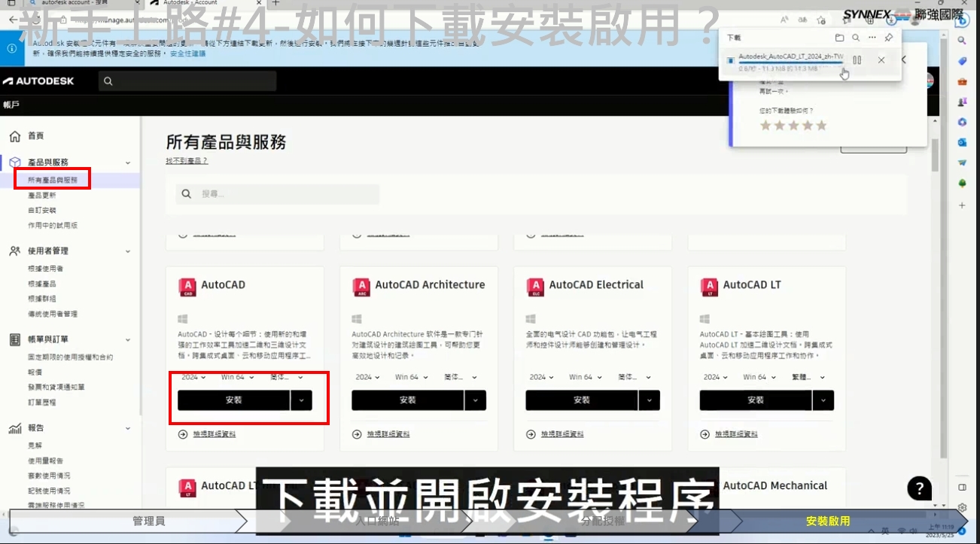Screen dimensions: 980x544
Task: Go to 首頁 in the sidebar
Action: click(x=35, y=136)
